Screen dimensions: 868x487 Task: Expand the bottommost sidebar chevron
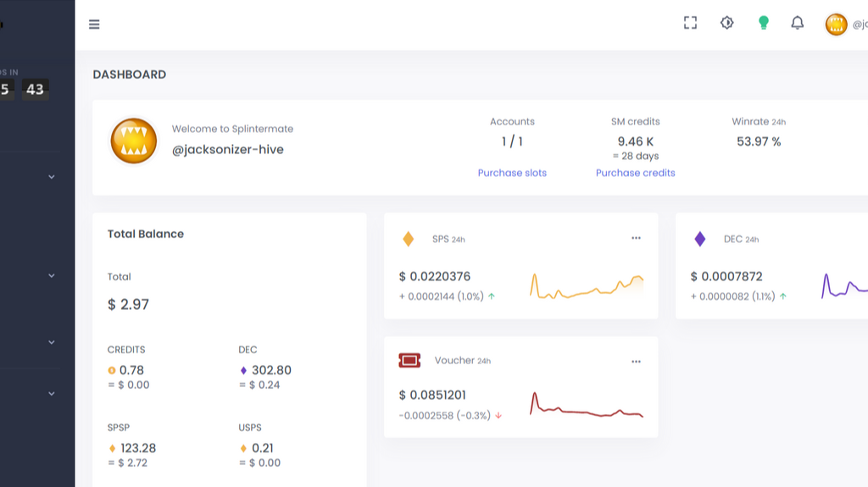51,394
